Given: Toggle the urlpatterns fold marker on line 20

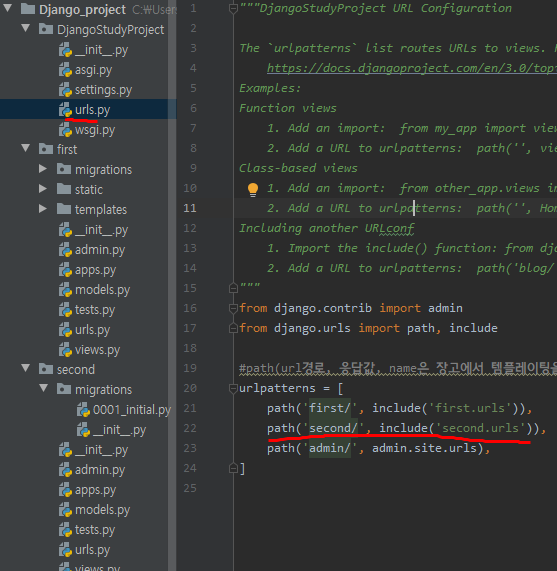Looking at the screenshot, I should click(233, 389).
